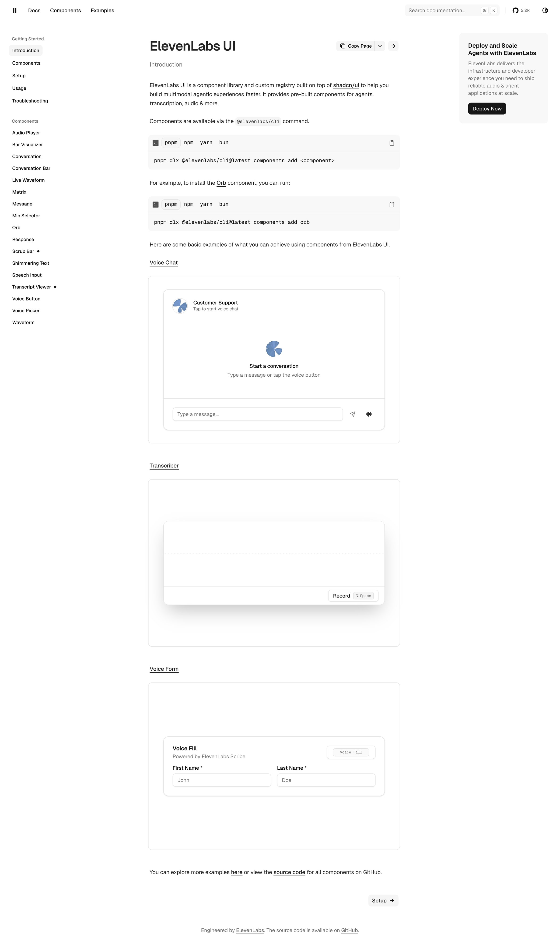
Task: Open Audio Player component page
Action: 26,133
